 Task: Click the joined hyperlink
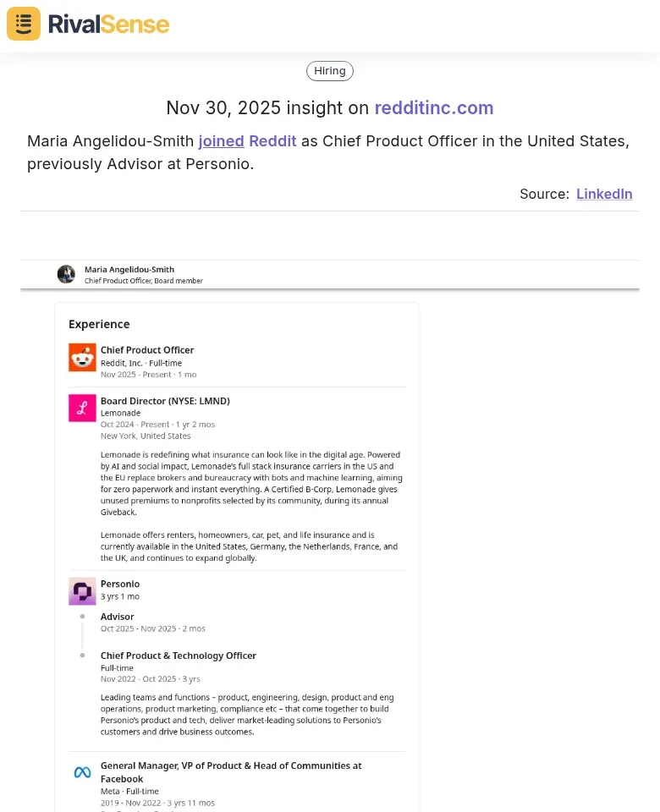(x=221, y=141)
